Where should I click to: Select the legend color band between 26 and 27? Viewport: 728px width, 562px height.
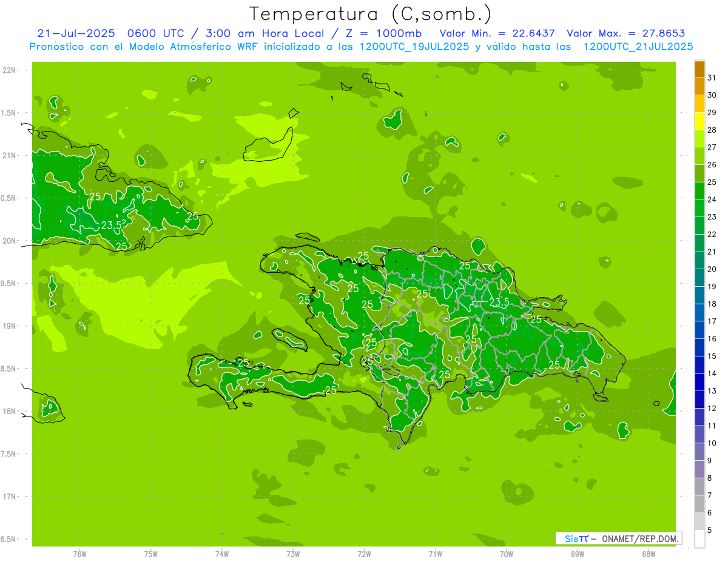pyautogui.click(x=699, y=156)
